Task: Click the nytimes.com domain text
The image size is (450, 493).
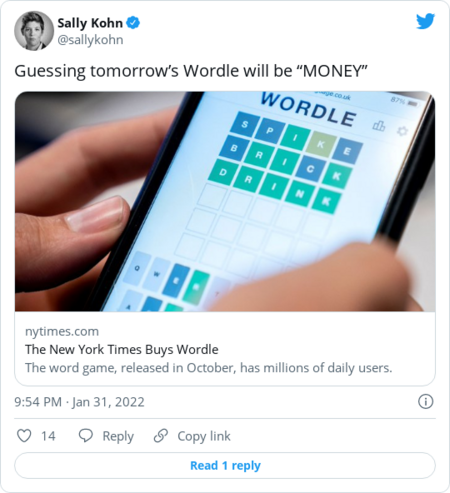Action: (x=62, y=331)
